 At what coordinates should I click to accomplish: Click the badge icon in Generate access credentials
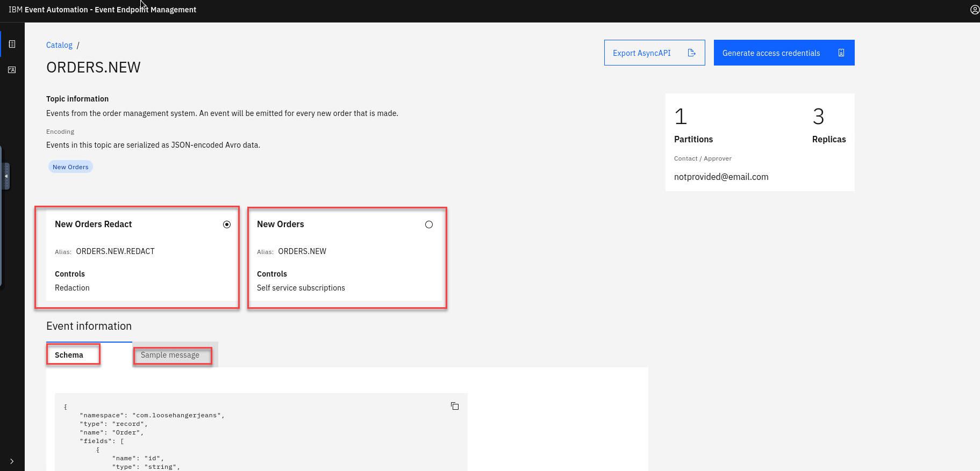(x=841, y=53)
